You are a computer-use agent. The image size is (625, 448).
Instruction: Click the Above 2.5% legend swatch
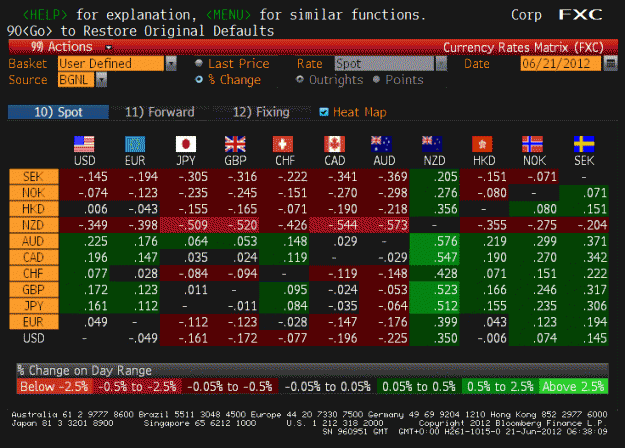point(573,386)
